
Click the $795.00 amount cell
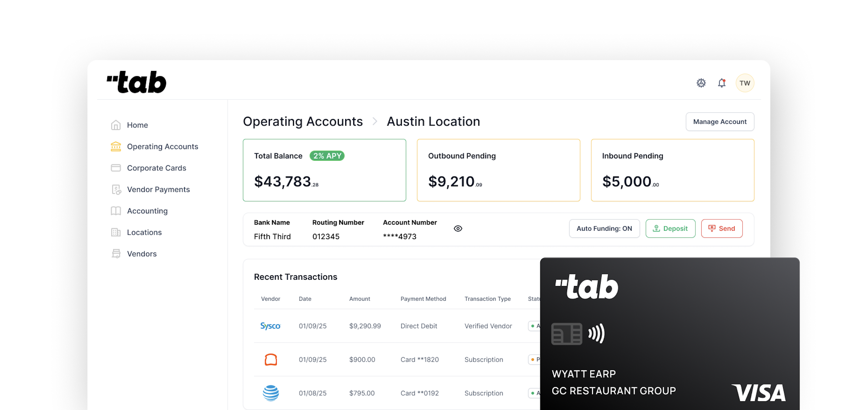click(362, 393)
